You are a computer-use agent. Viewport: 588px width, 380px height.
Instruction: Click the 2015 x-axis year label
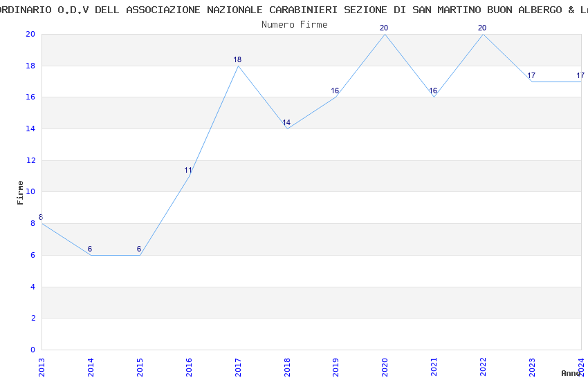tap(140, 367)
